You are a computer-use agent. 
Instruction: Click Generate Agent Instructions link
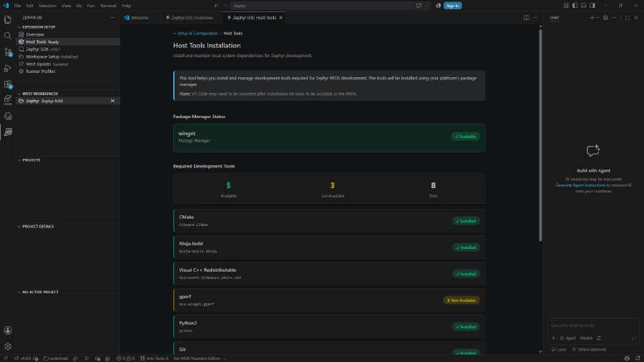tap(580, 185)
